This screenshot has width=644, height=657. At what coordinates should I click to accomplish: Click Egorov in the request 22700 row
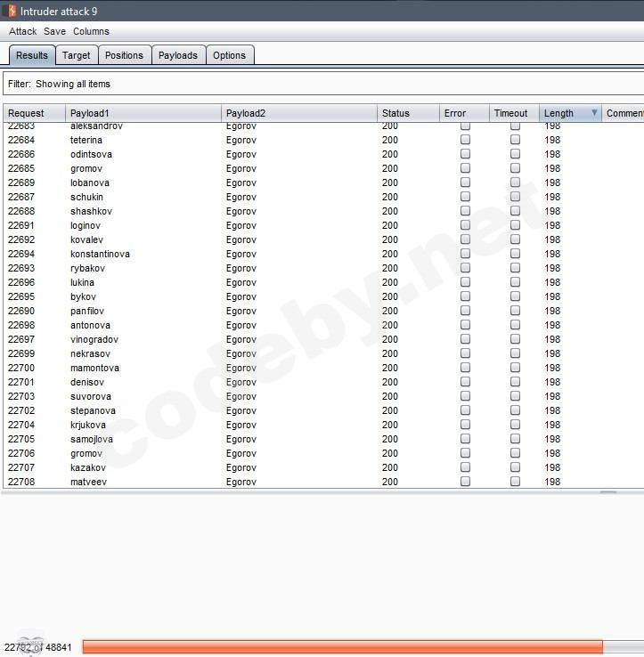[x=241, y=368]
